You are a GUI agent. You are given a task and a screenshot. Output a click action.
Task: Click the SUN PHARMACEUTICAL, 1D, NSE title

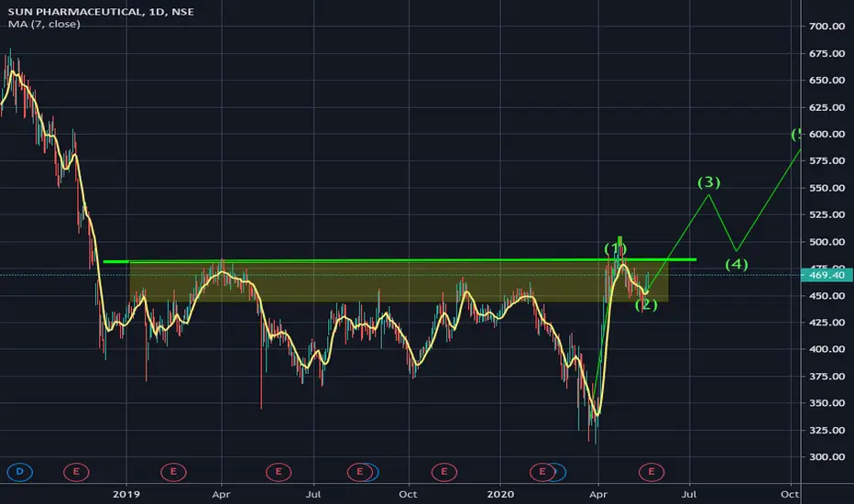point(101,11)
